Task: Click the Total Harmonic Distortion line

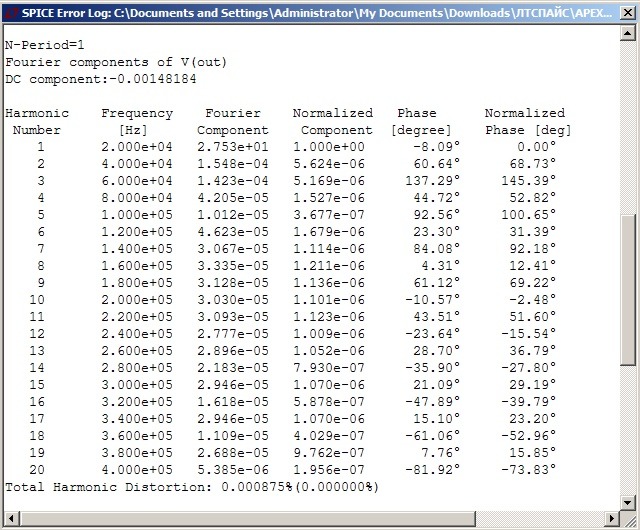Action: pos(192,487)
